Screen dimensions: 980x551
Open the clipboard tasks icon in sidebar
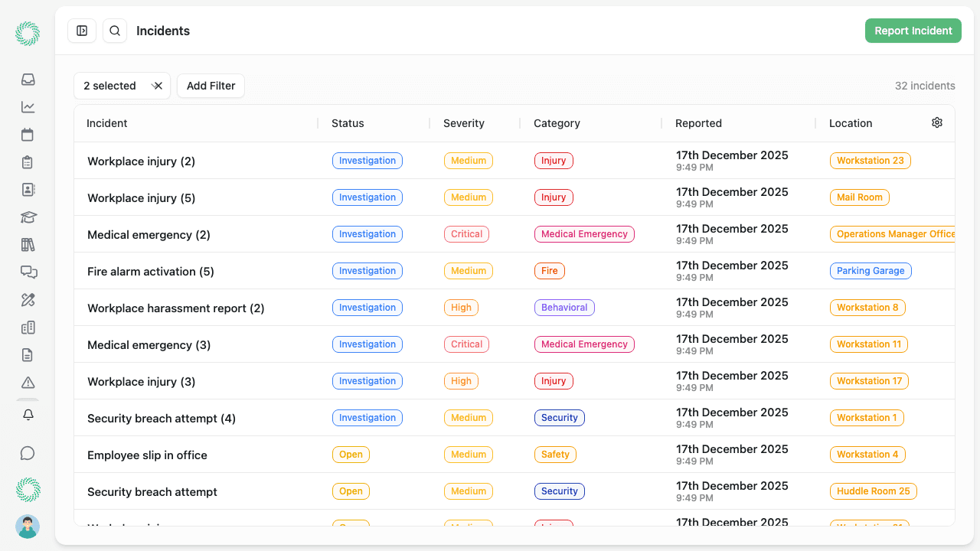[x=28, y=162]
